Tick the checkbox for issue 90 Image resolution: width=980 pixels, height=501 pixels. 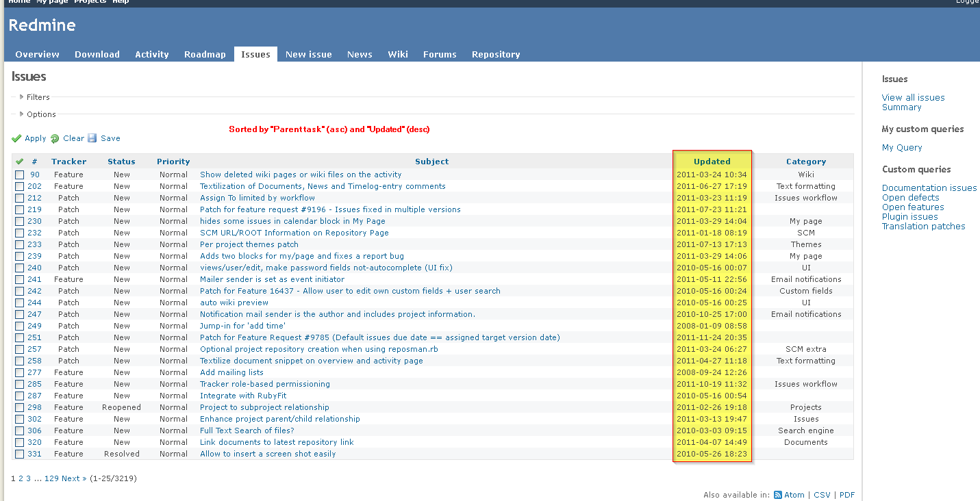[x=19, y=175]
